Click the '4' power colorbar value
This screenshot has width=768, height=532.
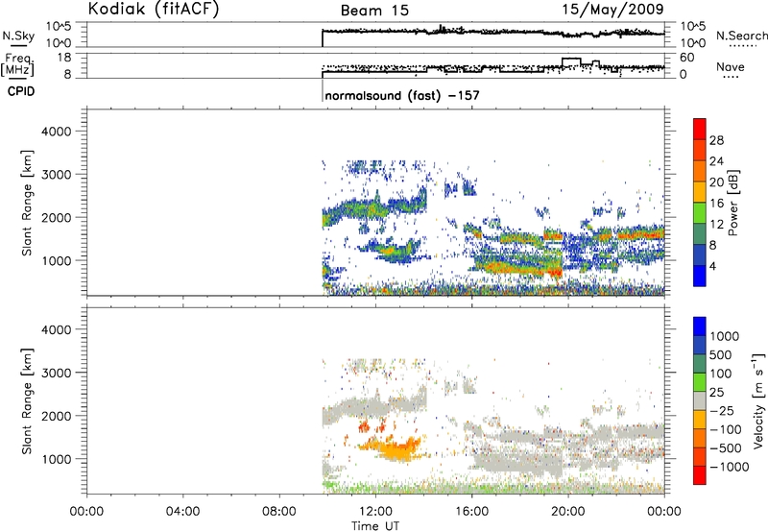pyautogui.click(x=712, y=267)
